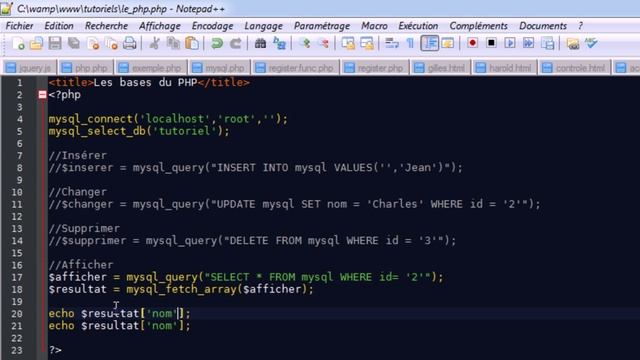
Task: Switch to the gilles.html tab
Action: [441, 68]
